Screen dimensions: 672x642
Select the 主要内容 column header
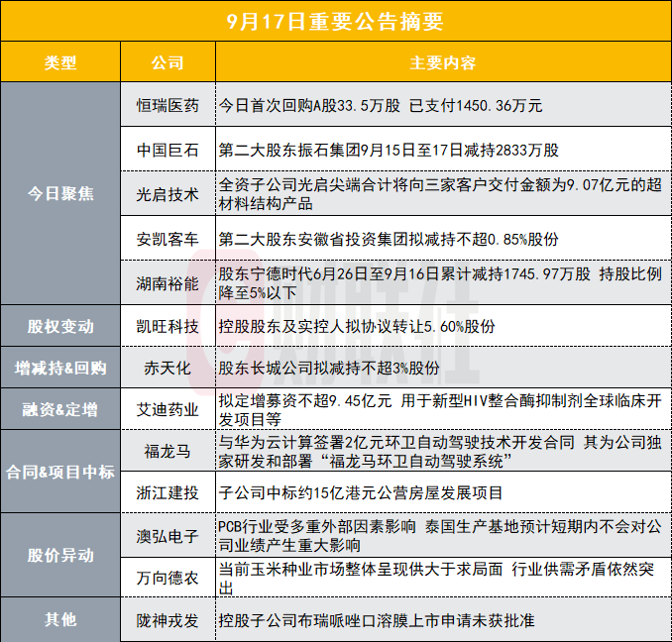[443, 62]
